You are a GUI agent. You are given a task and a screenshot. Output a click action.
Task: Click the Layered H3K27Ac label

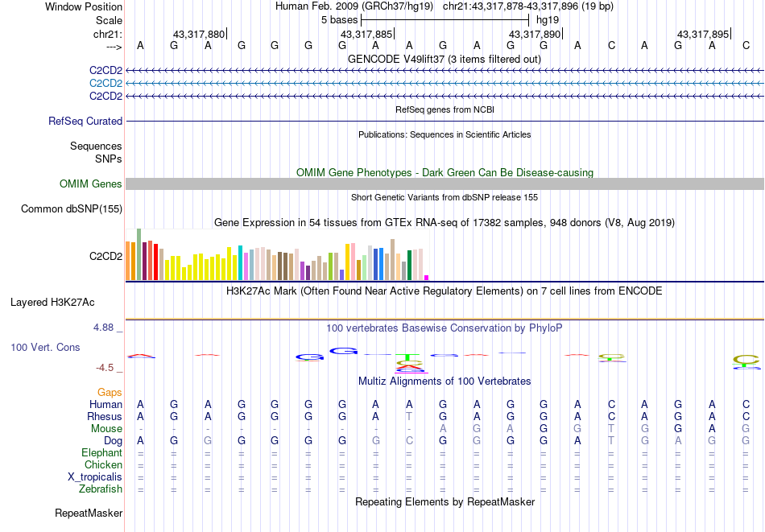tap(52, 303)
